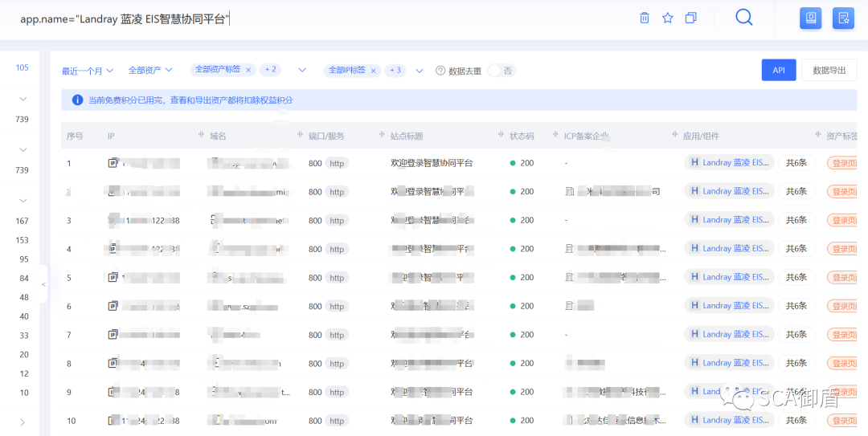Click the API button

[x=779, y=71]
